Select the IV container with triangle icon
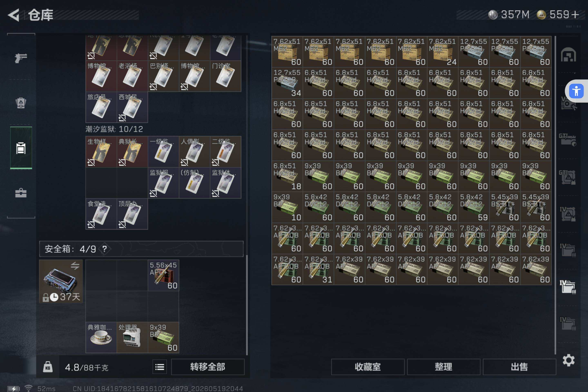 click(568, 214)
